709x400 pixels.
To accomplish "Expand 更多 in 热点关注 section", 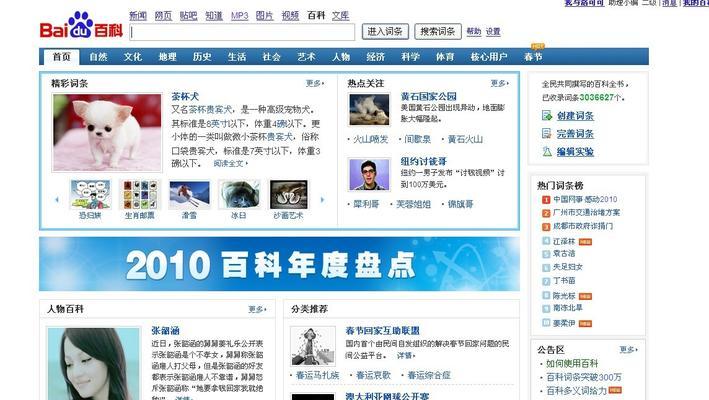I will [x=500, y=83].
